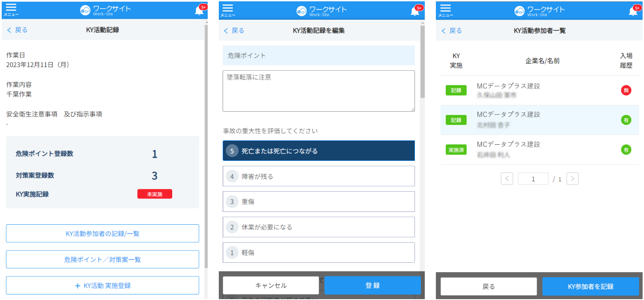This screenshot has height=300, width=644.
Task: Click the 墜落転落に注意 text area
Action: click(x=318, y=91)
